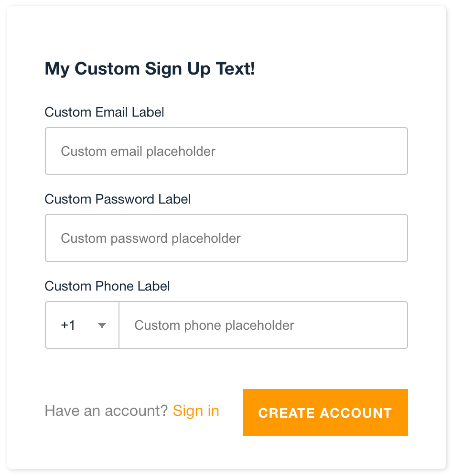Image resolution: width=452 pixels, height=476 pixels.
Task: Open the sign in page via the link
Action: point(196,411)
